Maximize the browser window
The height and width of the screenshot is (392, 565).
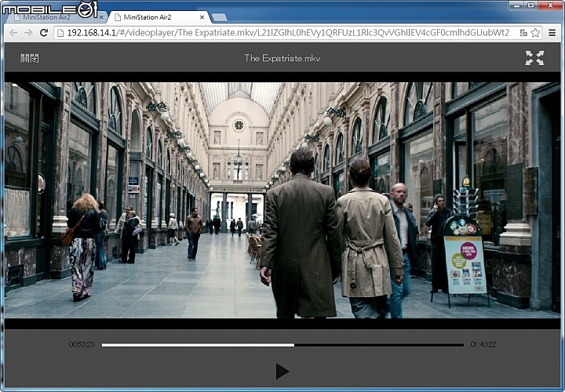pyautogui.click(x=531, y=5)
